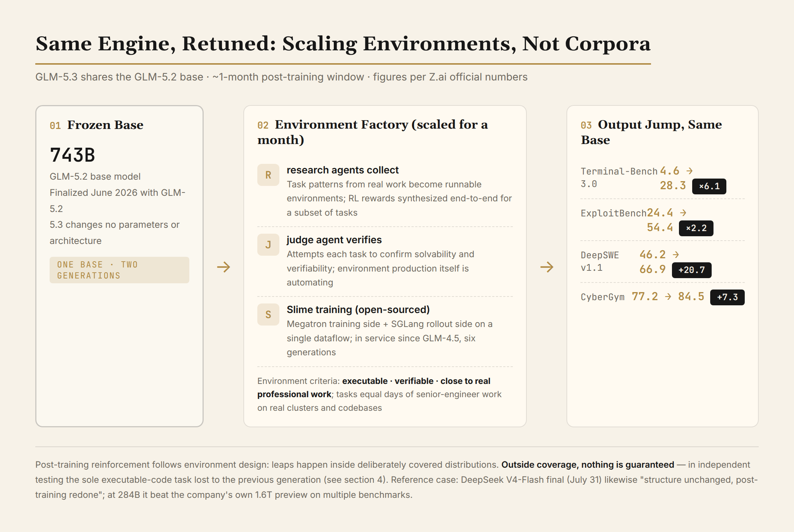Viewport: 794px width, 532px height.
Task: Click the 'GLM-5.2 base model' line
Action: point(95,176)
